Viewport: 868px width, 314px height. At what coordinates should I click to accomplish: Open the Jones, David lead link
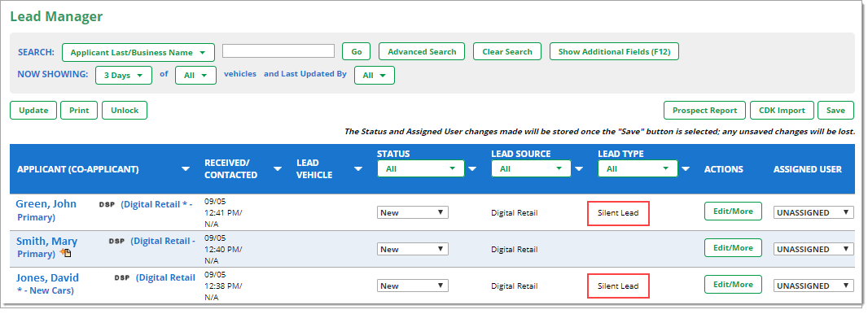[47, 277]
